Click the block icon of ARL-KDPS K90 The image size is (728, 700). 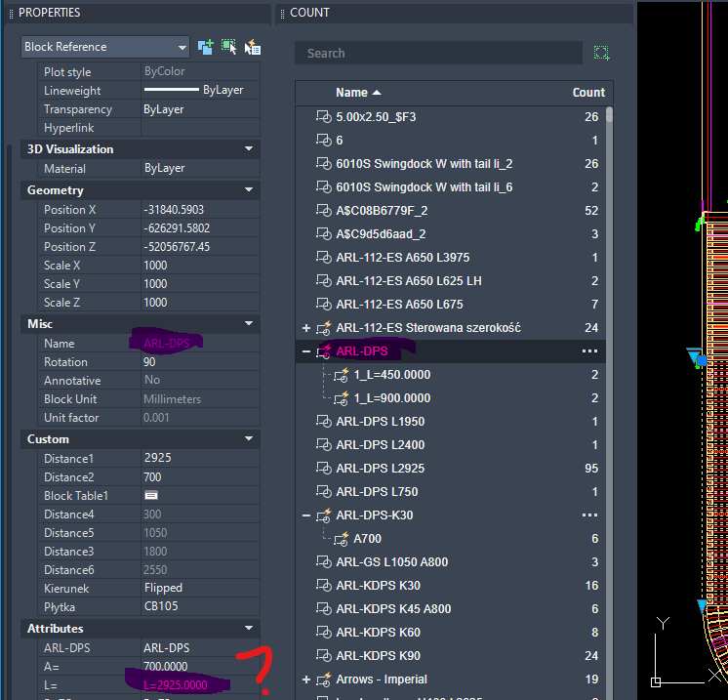click(x=324, y=655)
